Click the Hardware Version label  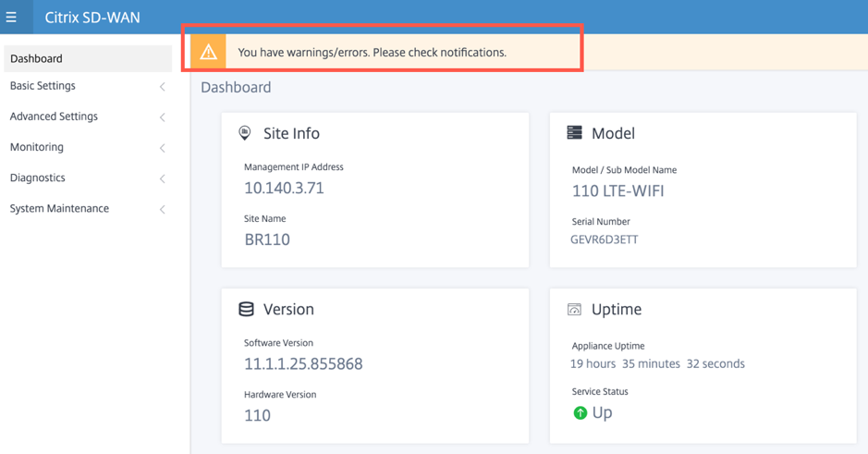tap(280, 395)
